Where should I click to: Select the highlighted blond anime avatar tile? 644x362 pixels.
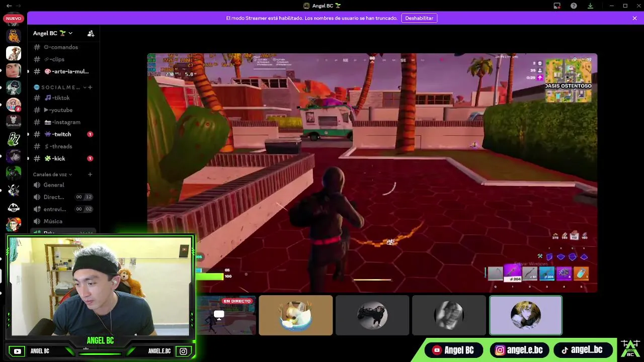tap(526, 315)
